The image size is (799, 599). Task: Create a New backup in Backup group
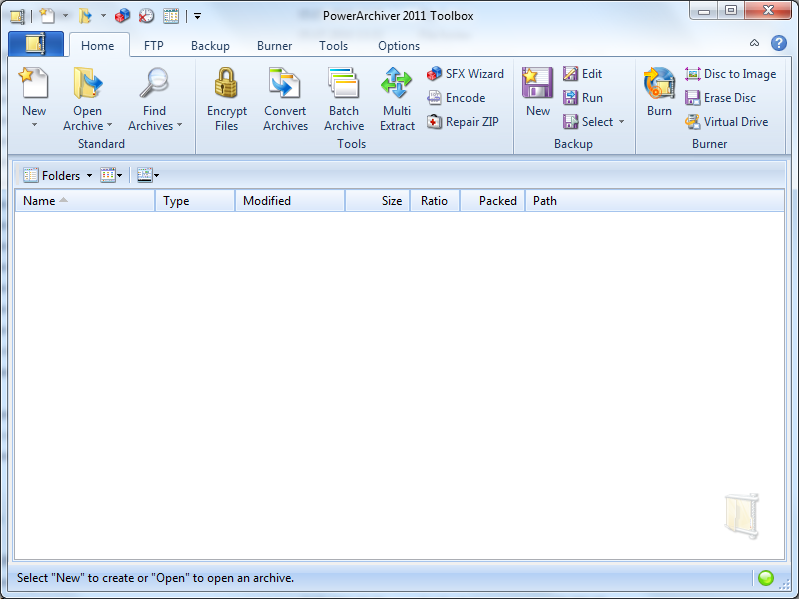tap(538, 92)
